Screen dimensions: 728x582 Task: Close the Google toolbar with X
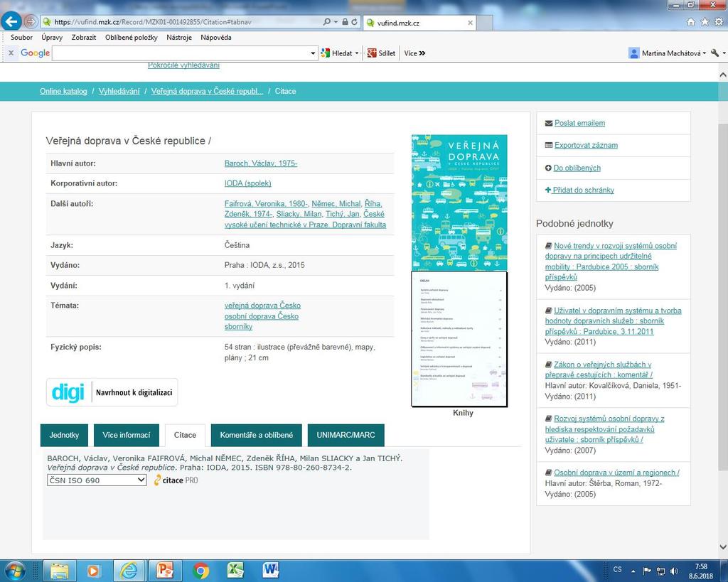(11, 53)
